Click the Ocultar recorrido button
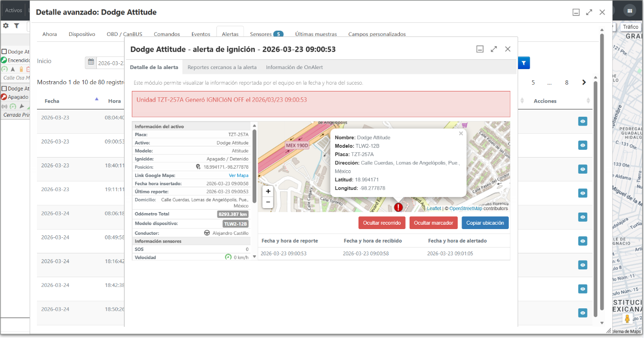Viewport: 644px width, 338px height. (x=382, y=223)
